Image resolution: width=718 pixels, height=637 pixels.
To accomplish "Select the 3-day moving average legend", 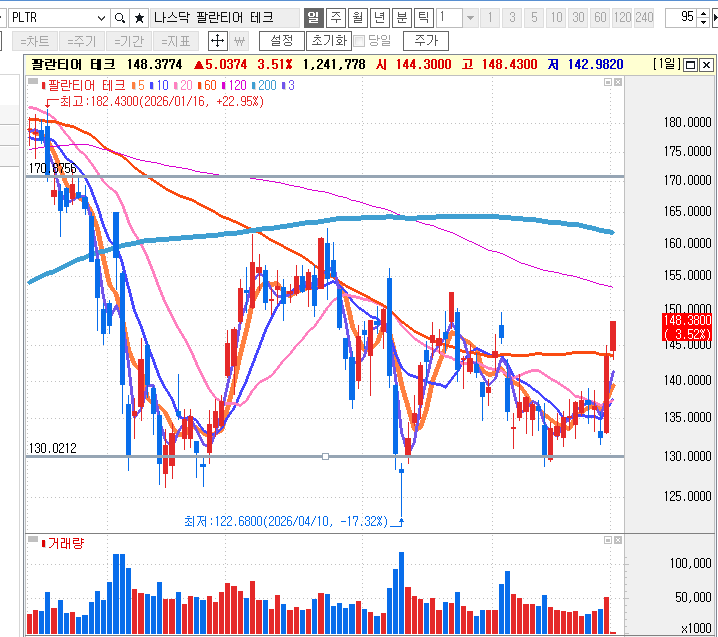I will tap(288, 86).
